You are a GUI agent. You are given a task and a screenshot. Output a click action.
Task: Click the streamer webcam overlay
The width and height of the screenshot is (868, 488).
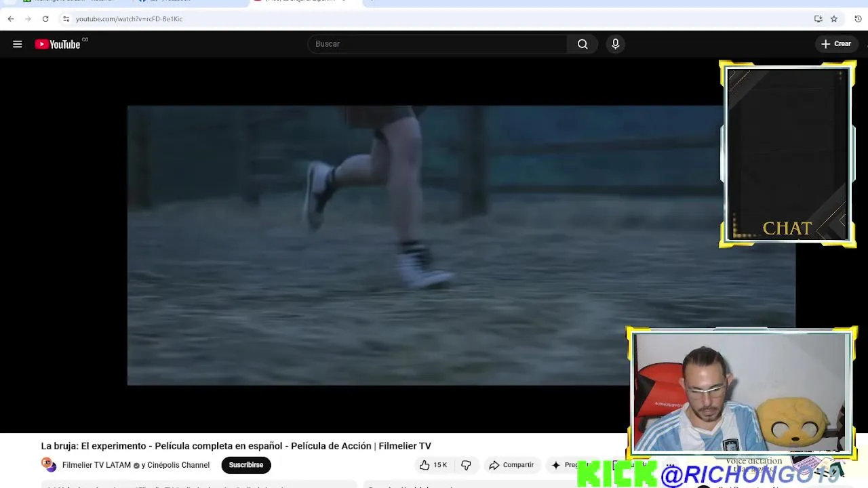[741, 392]
